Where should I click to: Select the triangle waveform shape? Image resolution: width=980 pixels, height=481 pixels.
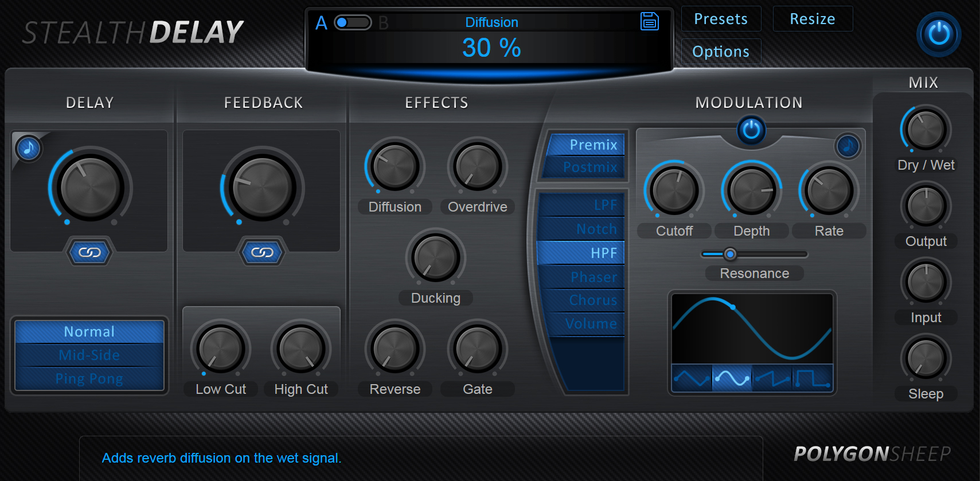692,378
